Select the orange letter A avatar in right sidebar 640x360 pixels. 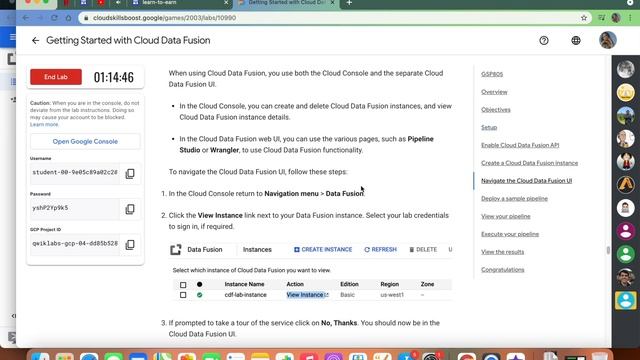pos(625,184)
